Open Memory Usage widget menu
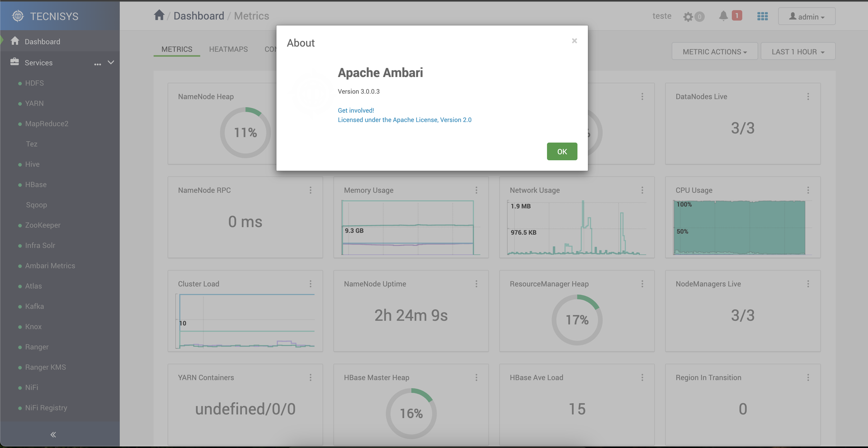 tap(476, 190)
